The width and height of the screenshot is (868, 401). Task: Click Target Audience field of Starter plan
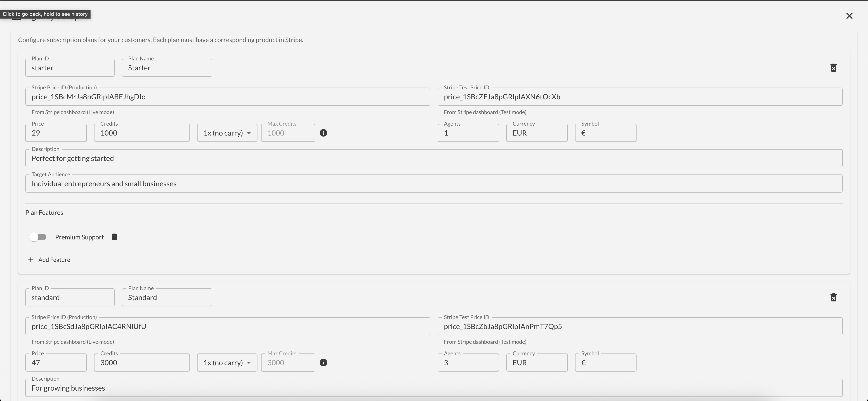[434, 184]
